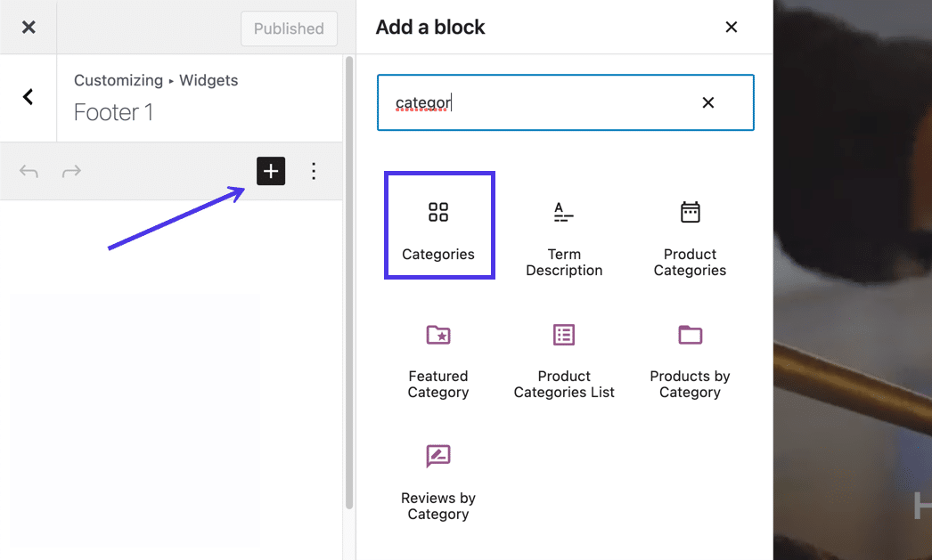Toggle the black plus block inserter
The height and width of the screenshot is (560, 932).
pyautogui.click(x=271, y=171)
